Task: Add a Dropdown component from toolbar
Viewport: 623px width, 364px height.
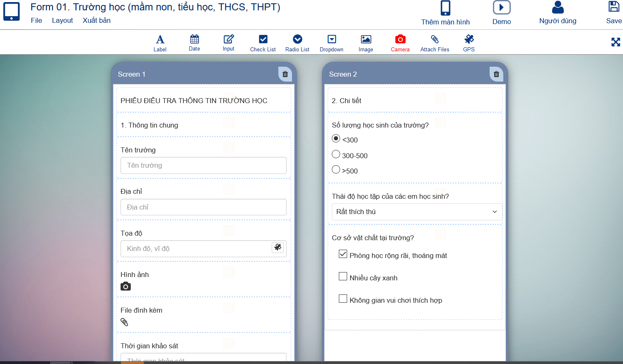Action: click(x=331, y=43)
